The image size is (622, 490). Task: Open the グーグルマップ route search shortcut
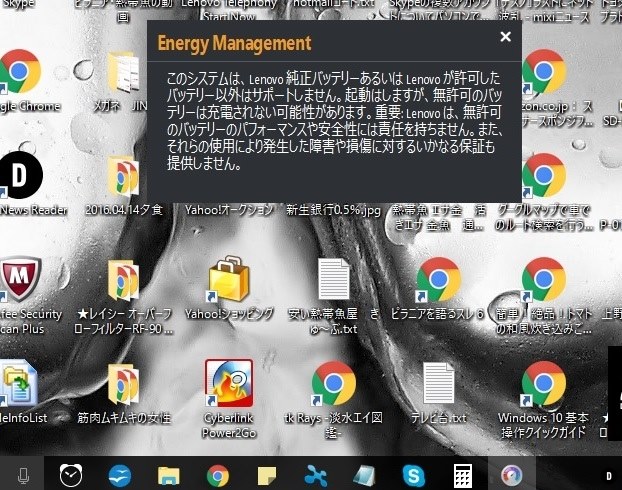point(543,175)
